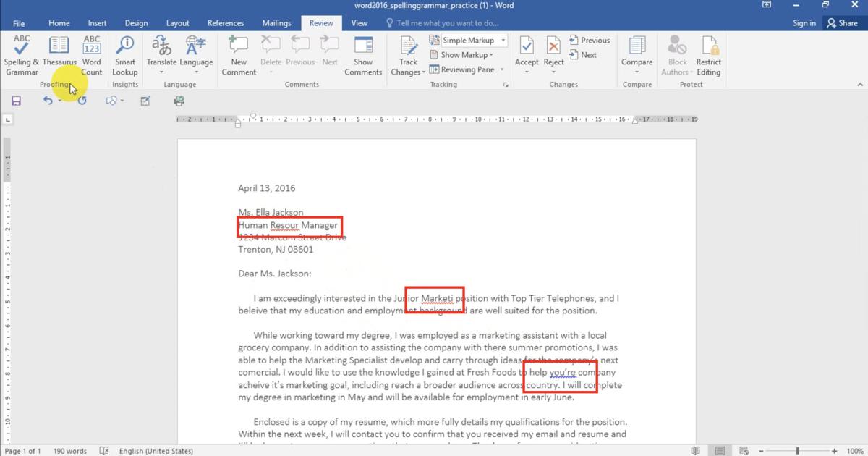Image resolution: width=868 pixels, height=456 pixels.
Task: Click the edit-note icon in Quick Access toolbar
Action: [x=145, y=101]
